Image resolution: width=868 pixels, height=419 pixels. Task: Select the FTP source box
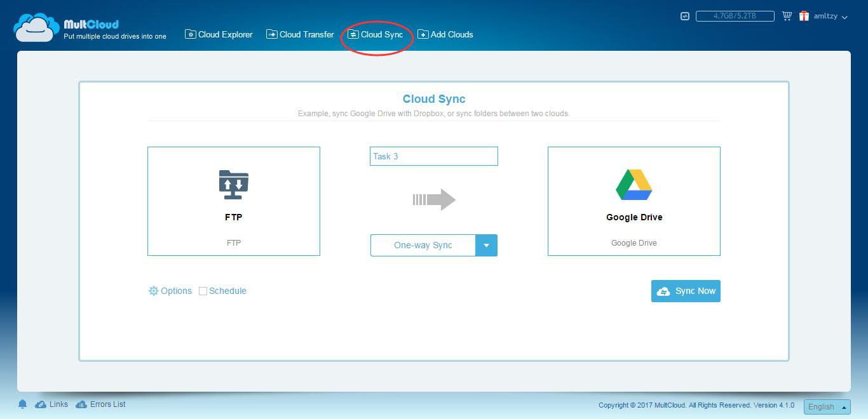pos(234,201)
